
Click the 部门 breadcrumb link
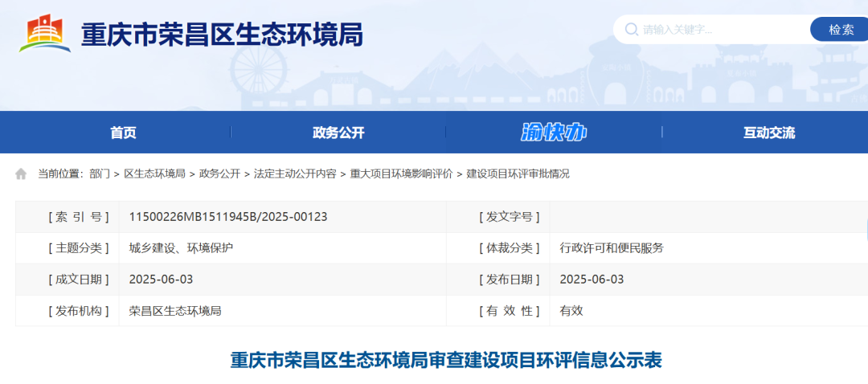tap(100, 174)
